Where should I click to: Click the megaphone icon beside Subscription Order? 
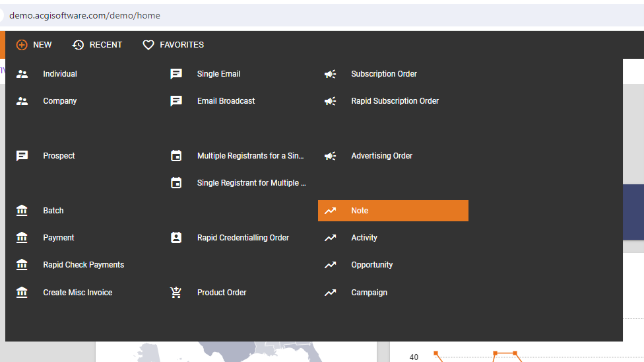point(330,74)
